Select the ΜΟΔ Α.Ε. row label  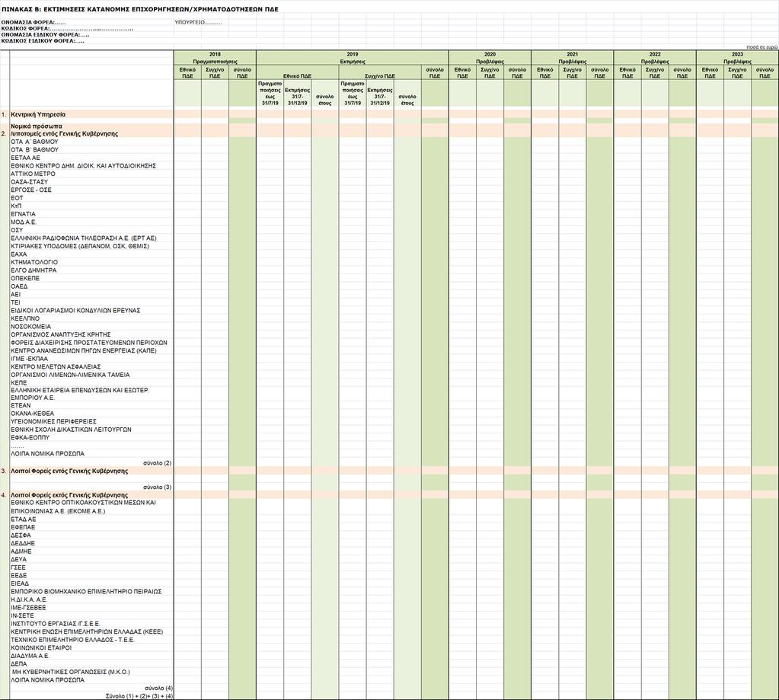click(24, 222)
